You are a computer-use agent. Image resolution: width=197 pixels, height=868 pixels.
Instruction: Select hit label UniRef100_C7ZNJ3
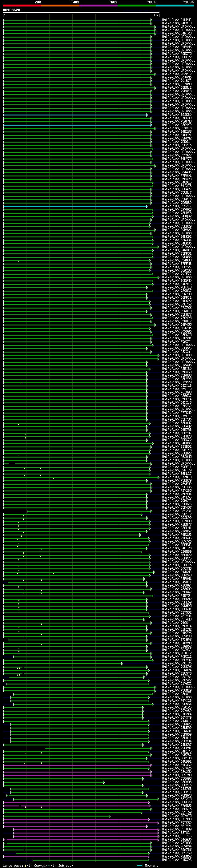(x=177, y=477)
